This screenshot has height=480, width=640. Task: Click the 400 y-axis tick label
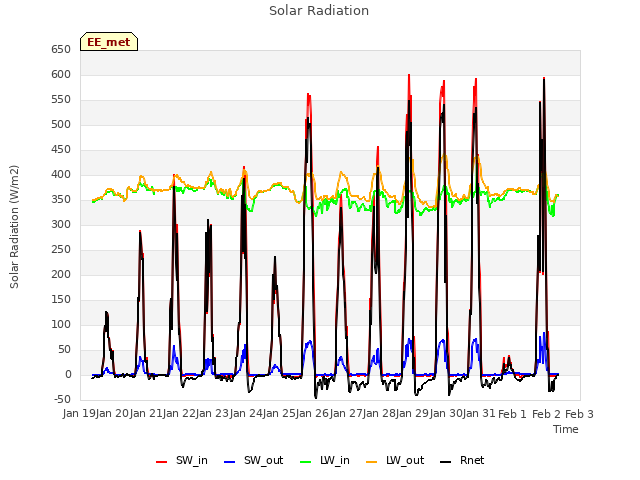61,175
